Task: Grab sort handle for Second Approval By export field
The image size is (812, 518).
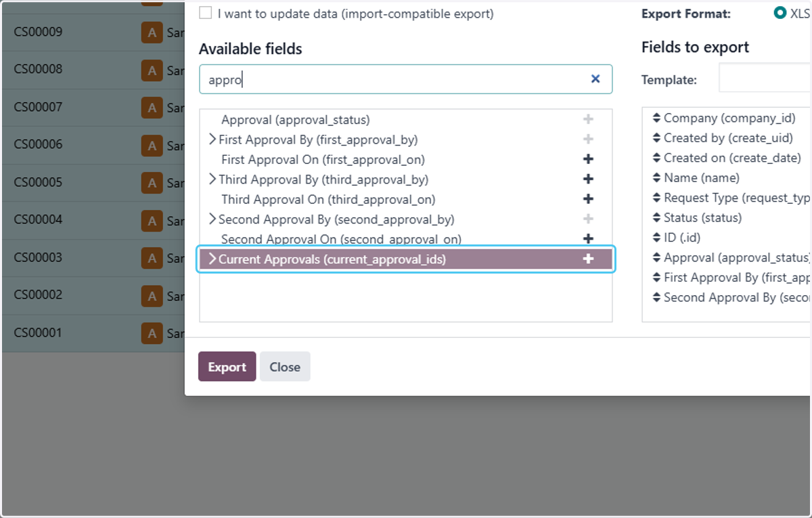Action: click(x=656, y=298)
